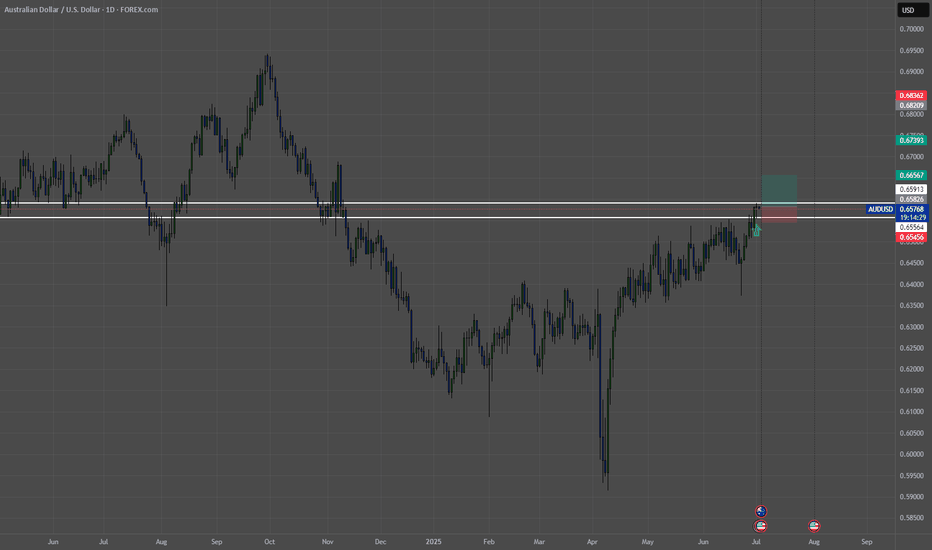
Task: Click the 0.69000 price axis label
Action: tap(911, 72)
